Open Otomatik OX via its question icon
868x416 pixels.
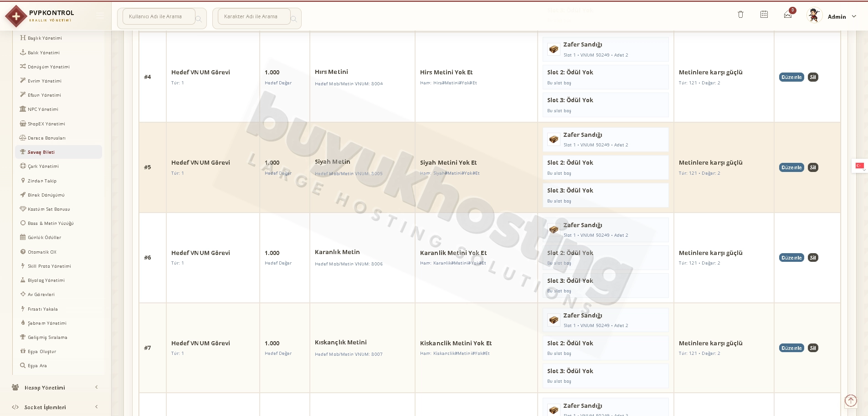(x=23, y=252)
